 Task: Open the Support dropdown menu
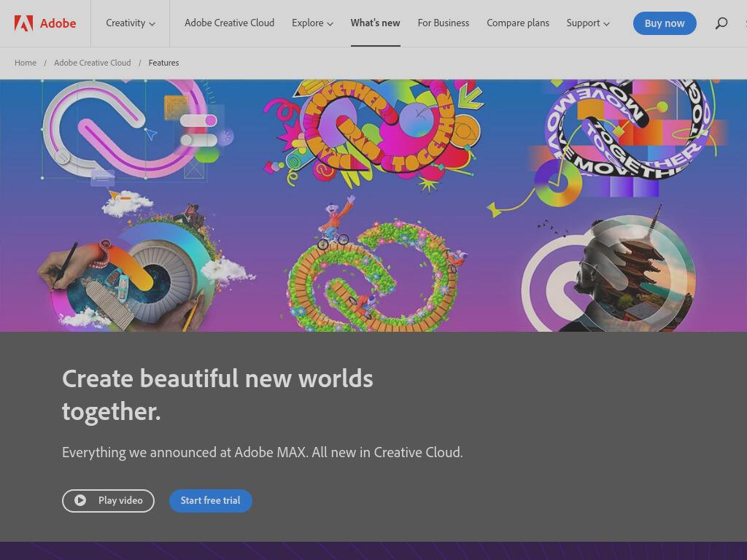(587, 23)
